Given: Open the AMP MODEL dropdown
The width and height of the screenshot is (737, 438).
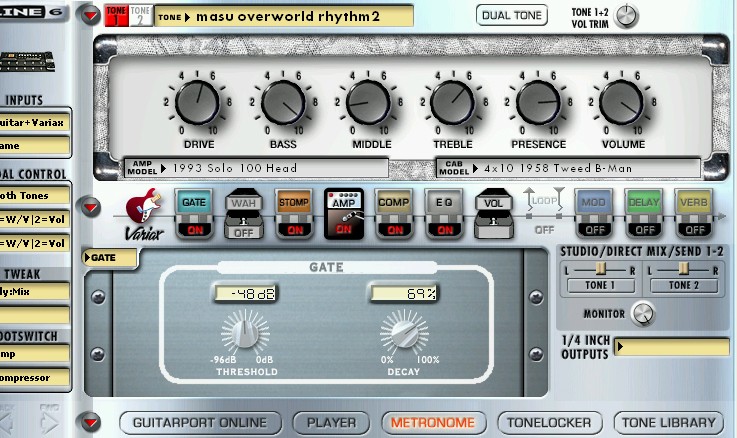Looking at the screenshot, I should point(256,168).
